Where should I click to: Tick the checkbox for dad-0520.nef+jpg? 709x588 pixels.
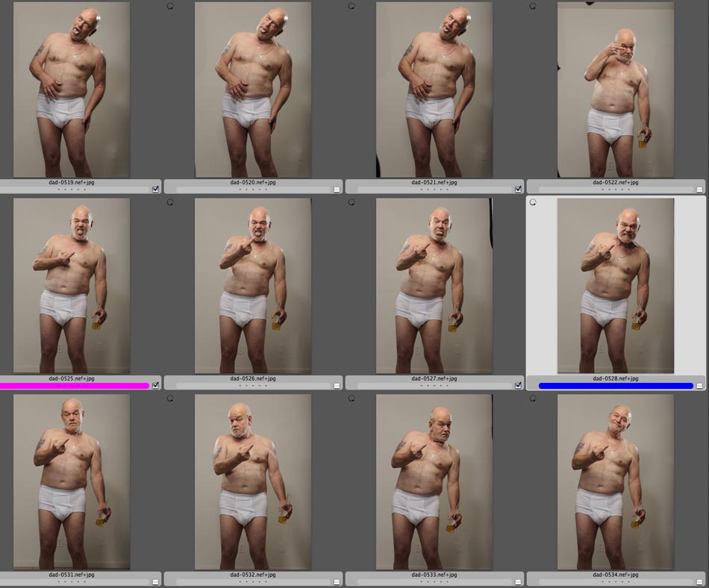coord(337,189)
